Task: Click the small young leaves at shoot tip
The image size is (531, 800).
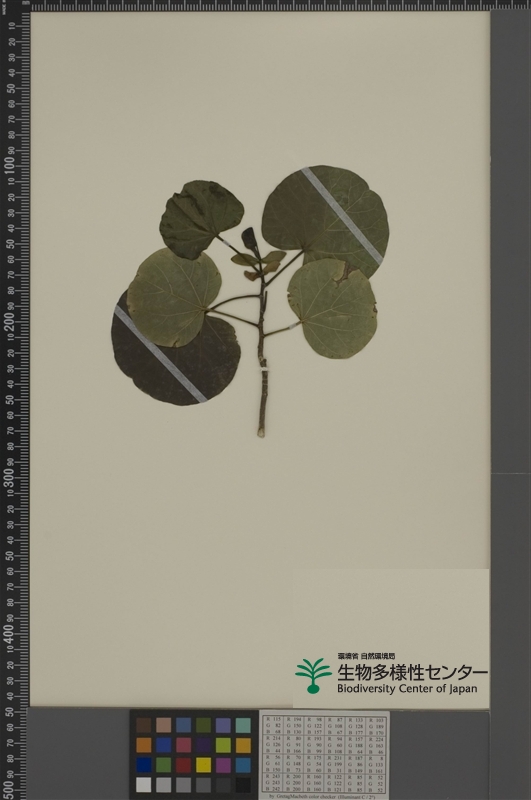Action: pos(258,255)
